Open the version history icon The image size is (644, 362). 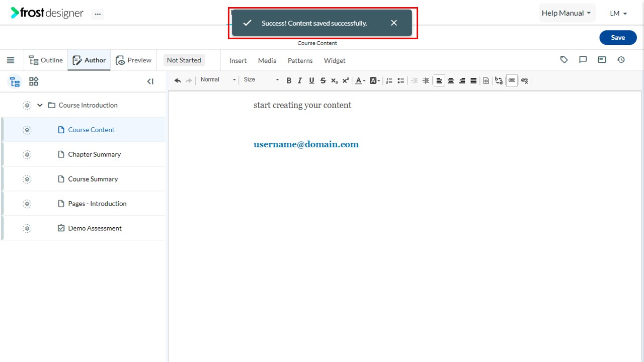621,60
